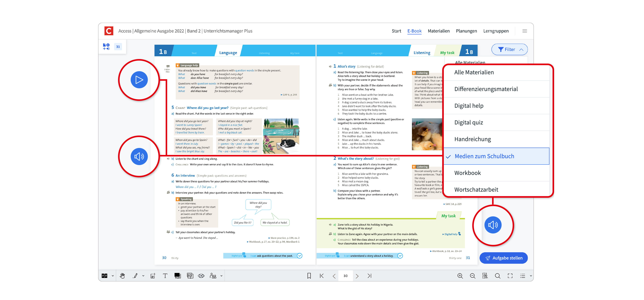Viewport: 644px width, 300px height.
Task: Expand the page layout view dropdown arrow
Action: [113, 276]
